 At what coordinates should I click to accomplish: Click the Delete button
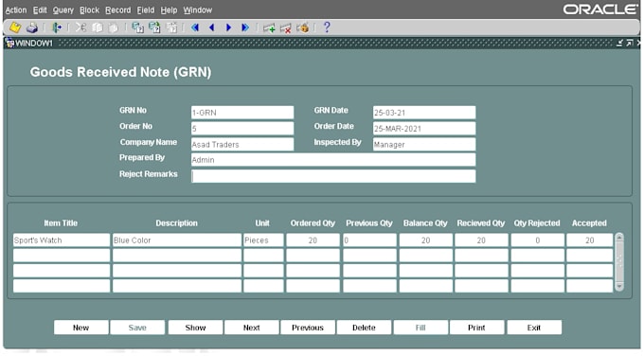(x=364, y=328)
